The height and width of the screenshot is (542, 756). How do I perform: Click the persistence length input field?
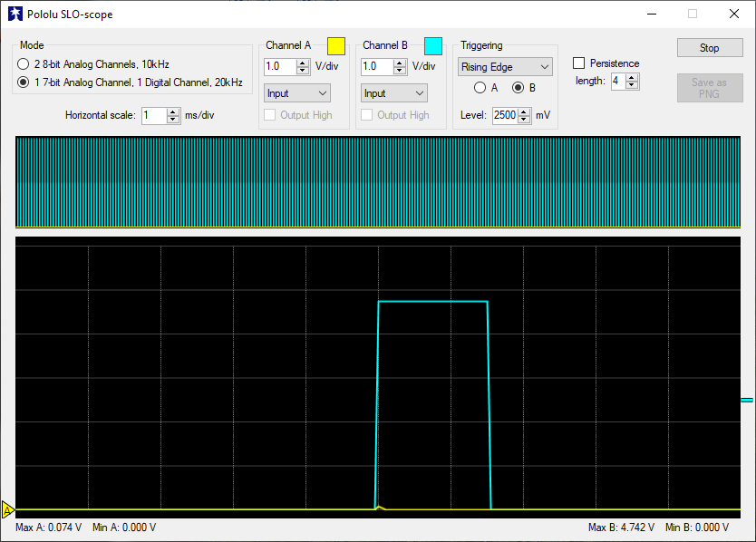coord(618,81)
